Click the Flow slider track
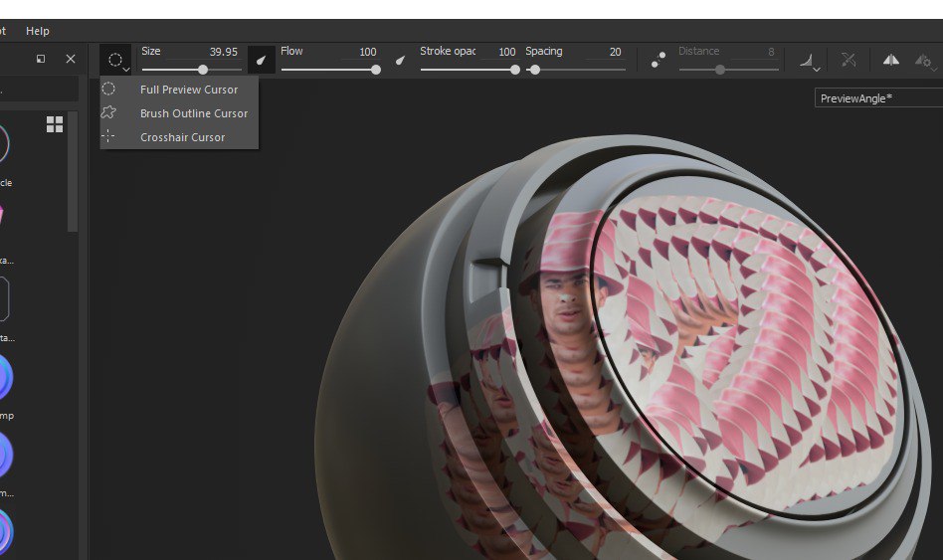The image size is (943, 560). (x=330, y=70)
